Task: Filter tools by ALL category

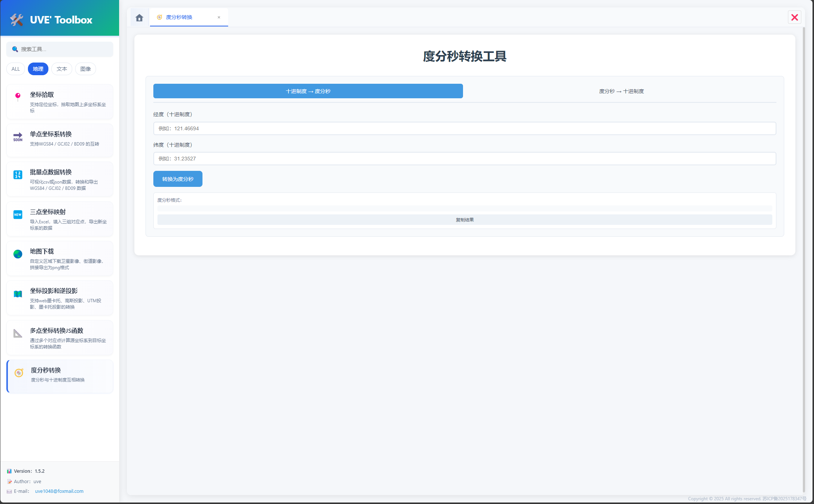Action: coord(16,69)
